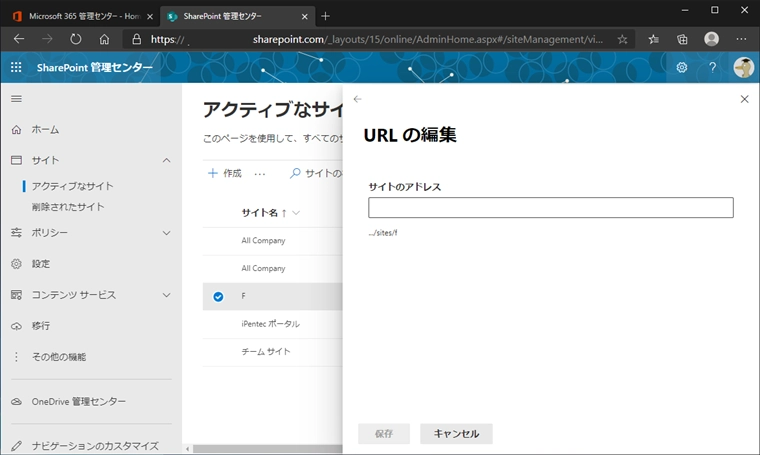Open the browser collections icon
The height and width of the screenshot is (455, 760).
click(x=682, y=39)
